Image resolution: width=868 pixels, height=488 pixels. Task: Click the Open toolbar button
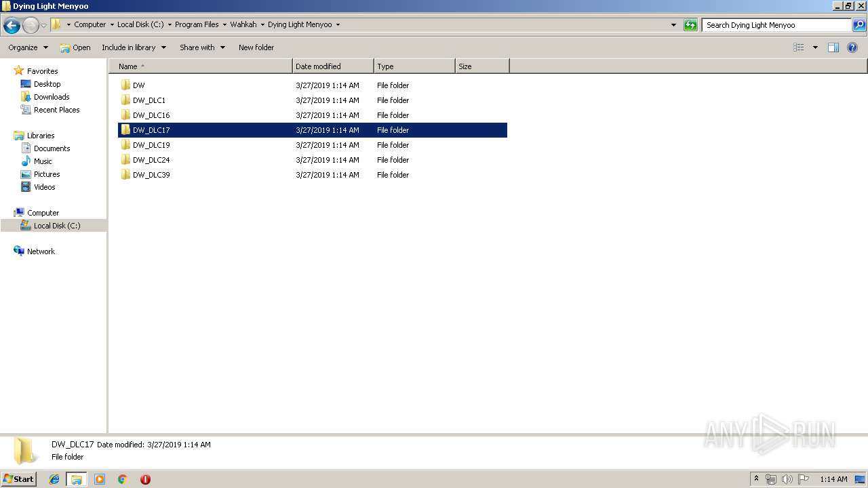(75, 47)
